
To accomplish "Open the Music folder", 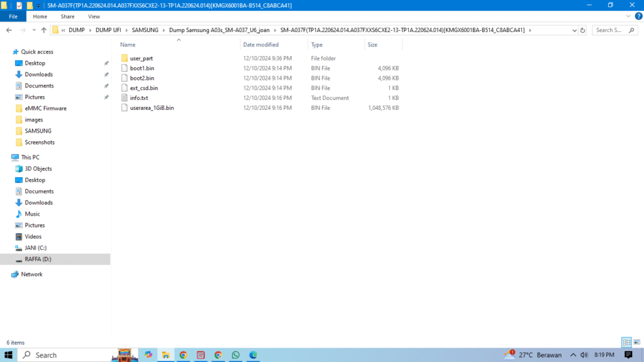I will tap(32, 214).
